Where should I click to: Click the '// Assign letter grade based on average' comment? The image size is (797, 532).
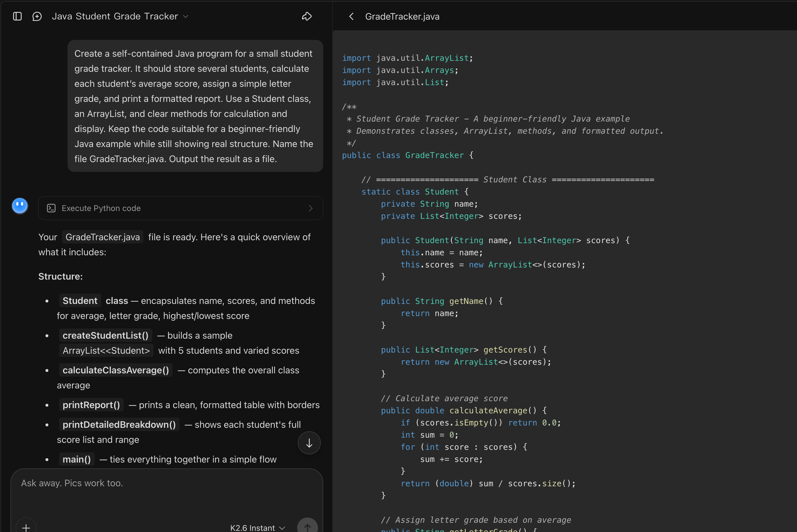point(476,520)
